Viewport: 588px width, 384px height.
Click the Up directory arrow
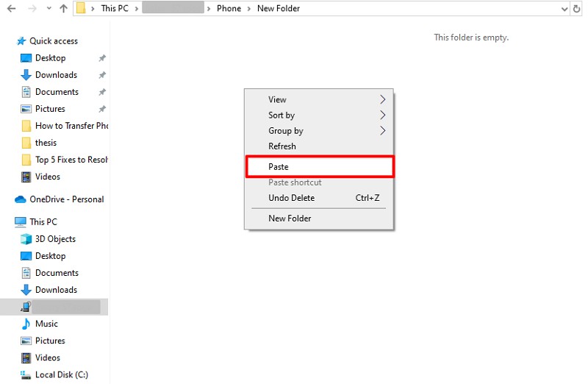(63, 9)
